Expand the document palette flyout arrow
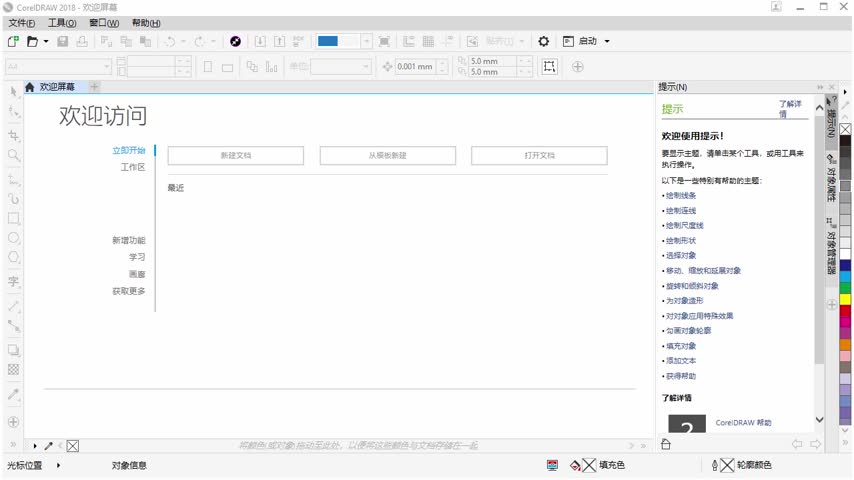 click(35, 446)
